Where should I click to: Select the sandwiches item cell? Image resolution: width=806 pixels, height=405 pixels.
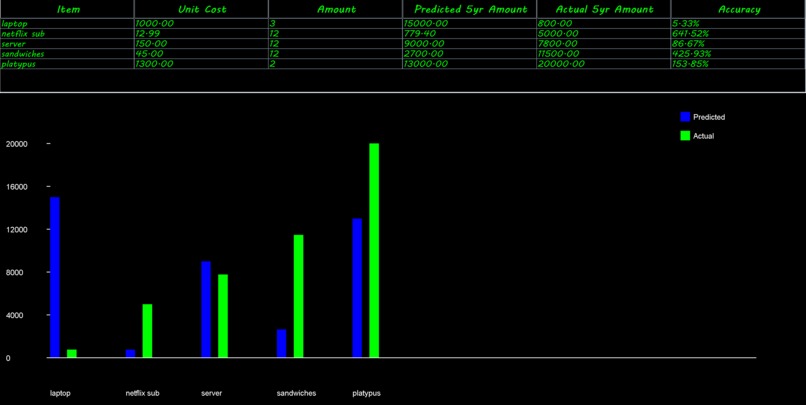[67, 53]
